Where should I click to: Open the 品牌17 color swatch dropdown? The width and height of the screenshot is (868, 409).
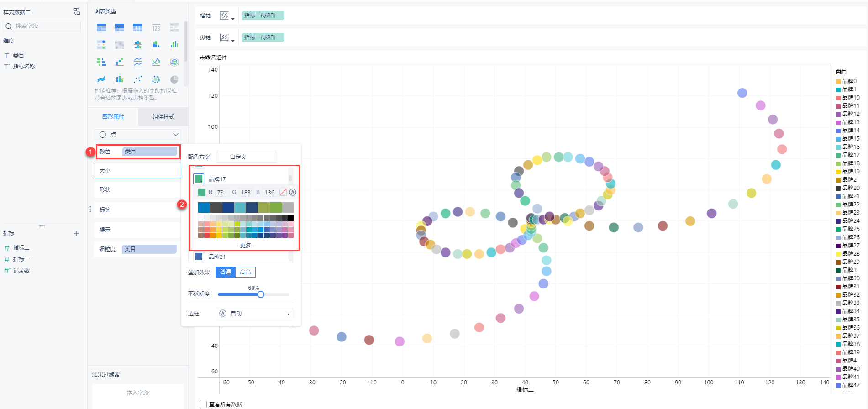pos(199,178)
